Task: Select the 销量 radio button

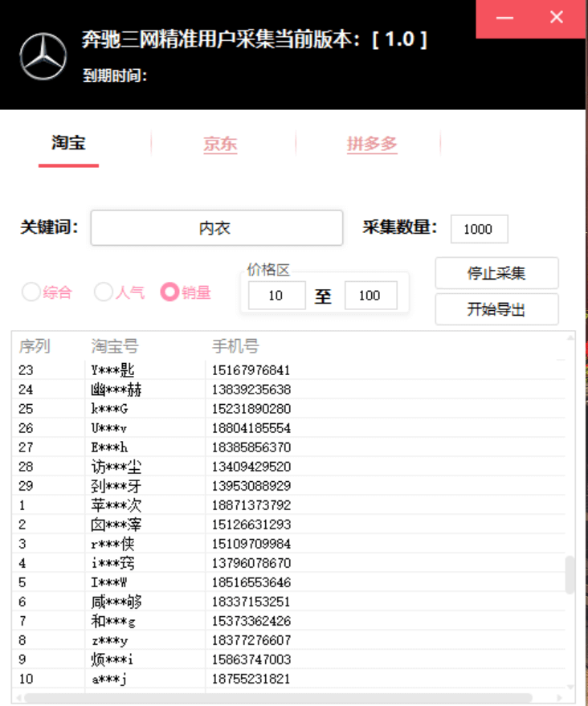Action: (x=169, y=292)
